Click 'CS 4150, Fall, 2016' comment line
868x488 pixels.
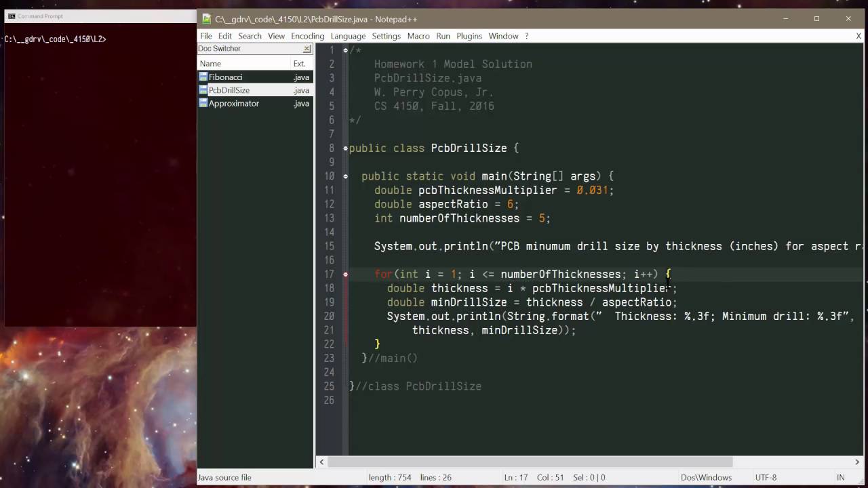pos(434,106)
